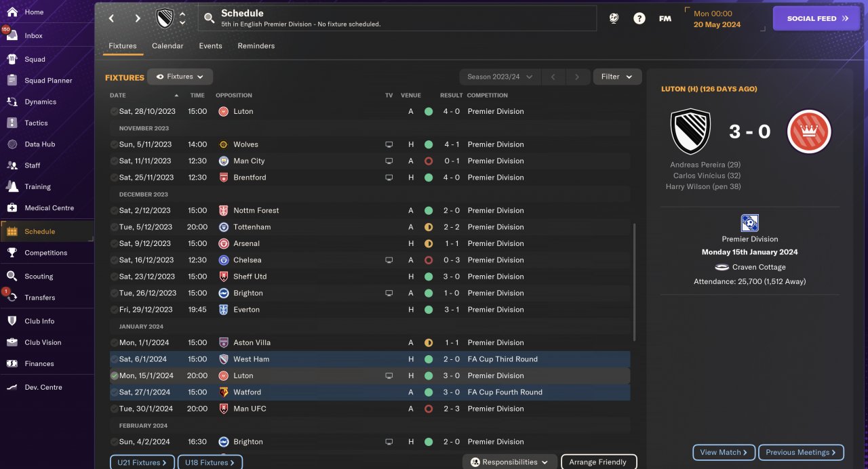Expand the Season 2023/24 dropdown
This screenshot has height=469, width=868.
(x=499, y=77)
